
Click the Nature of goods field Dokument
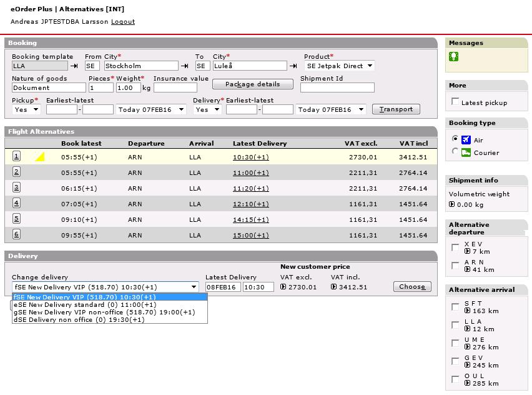(x=49, y=87)
